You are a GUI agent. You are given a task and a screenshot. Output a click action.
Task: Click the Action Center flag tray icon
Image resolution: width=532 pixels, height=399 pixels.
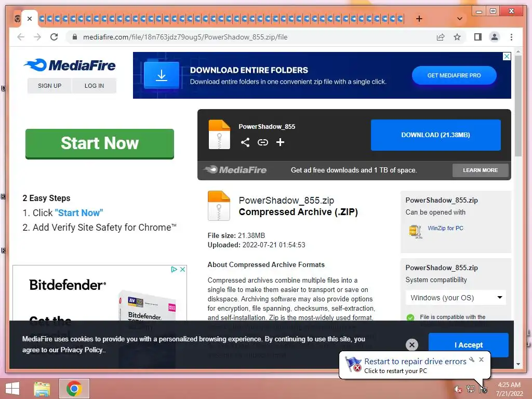tap(483, 389)
